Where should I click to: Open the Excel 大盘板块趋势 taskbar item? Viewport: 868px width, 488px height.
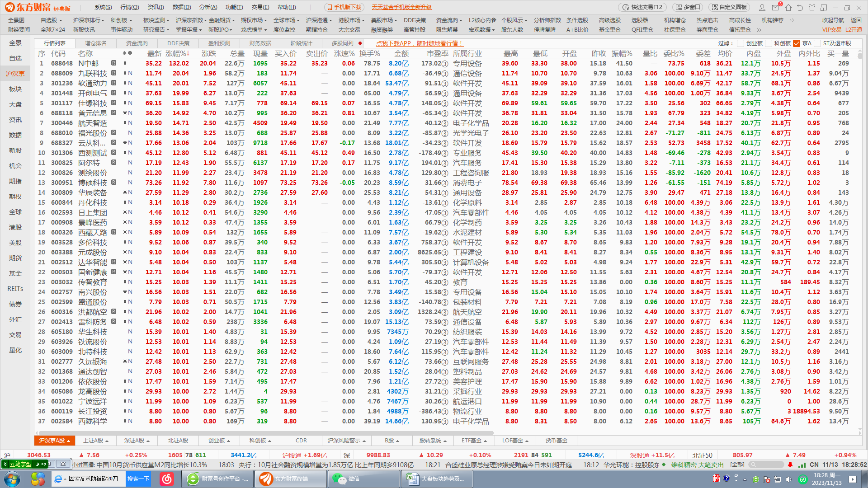tap(437, 479)
